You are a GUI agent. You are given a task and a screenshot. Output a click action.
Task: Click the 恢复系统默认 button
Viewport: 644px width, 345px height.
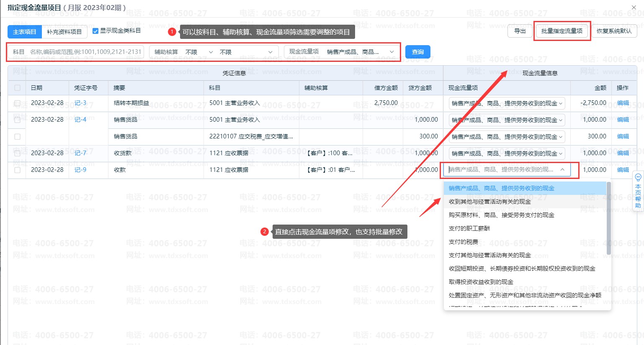click(614, 31)
